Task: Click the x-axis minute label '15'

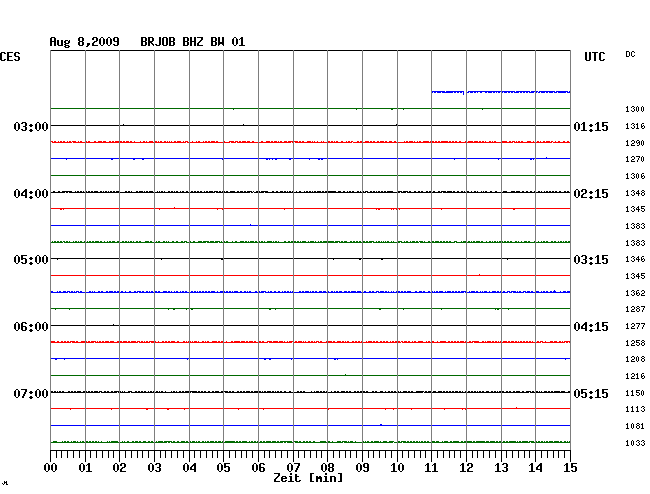Action: (570, 468)
